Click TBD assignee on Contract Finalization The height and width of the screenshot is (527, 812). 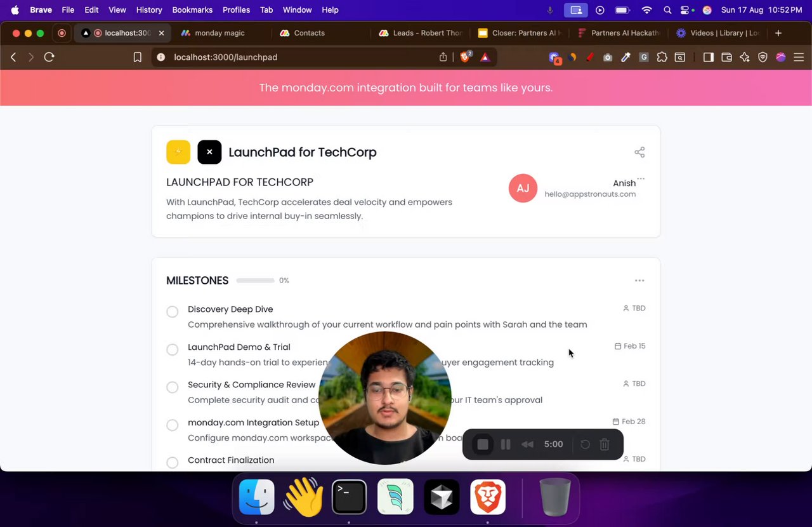coord(634,459)
